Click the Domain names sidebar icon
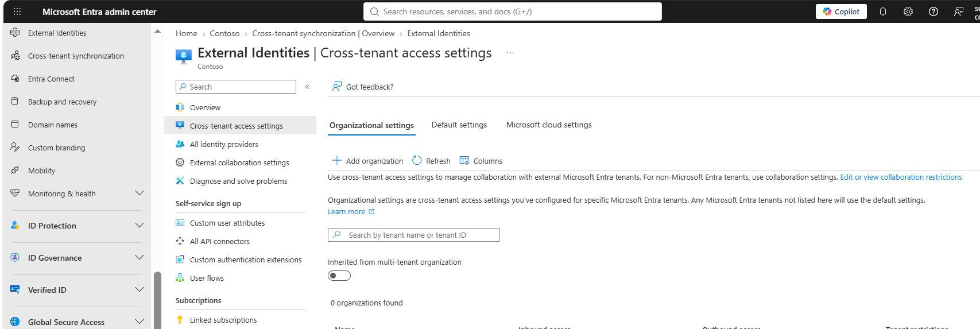Screen dimensions: 980x329 (x=15, y=125)
